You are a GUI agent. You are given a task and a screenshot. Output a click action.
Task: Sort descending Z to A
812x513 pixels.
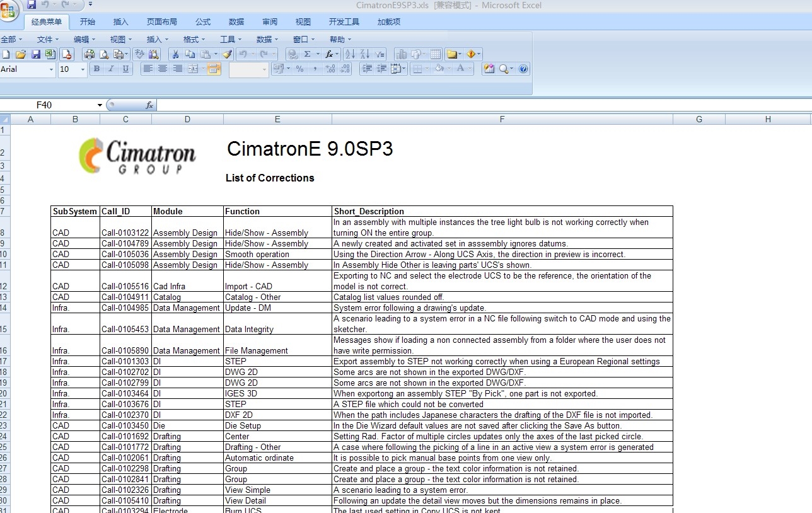pyautogui.click(x=364, y=55)
